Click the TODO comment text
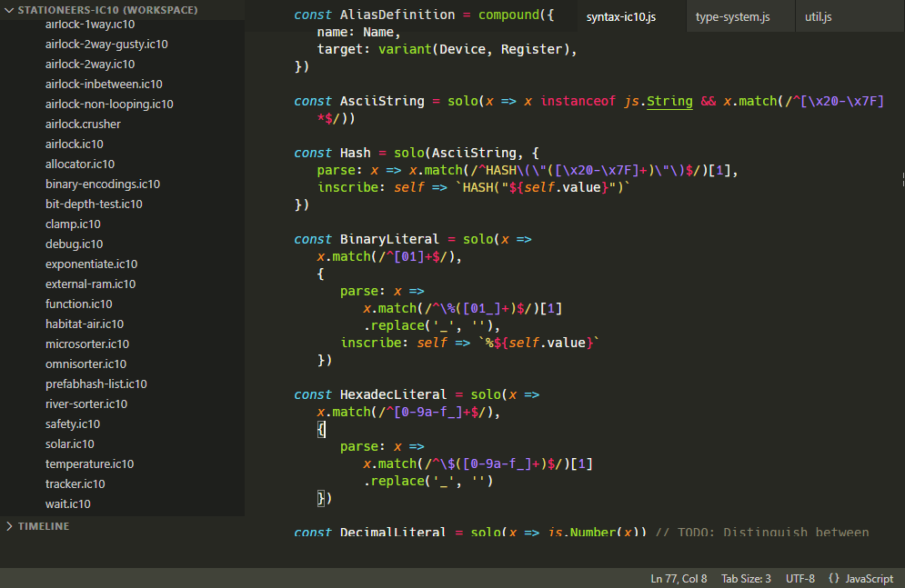The width and height of the screenshot is (905, 588). click(x=762, y=532)
